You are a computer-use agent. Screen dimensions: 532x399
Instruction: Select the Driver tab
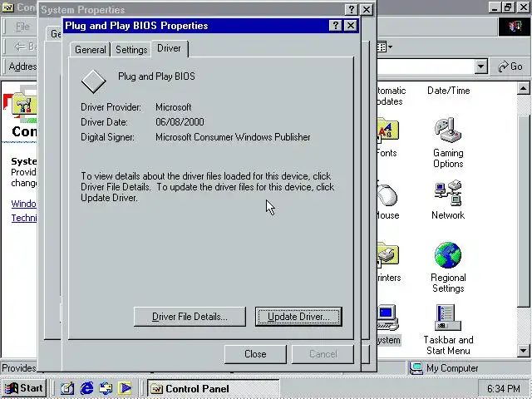(x=170, y=48)
